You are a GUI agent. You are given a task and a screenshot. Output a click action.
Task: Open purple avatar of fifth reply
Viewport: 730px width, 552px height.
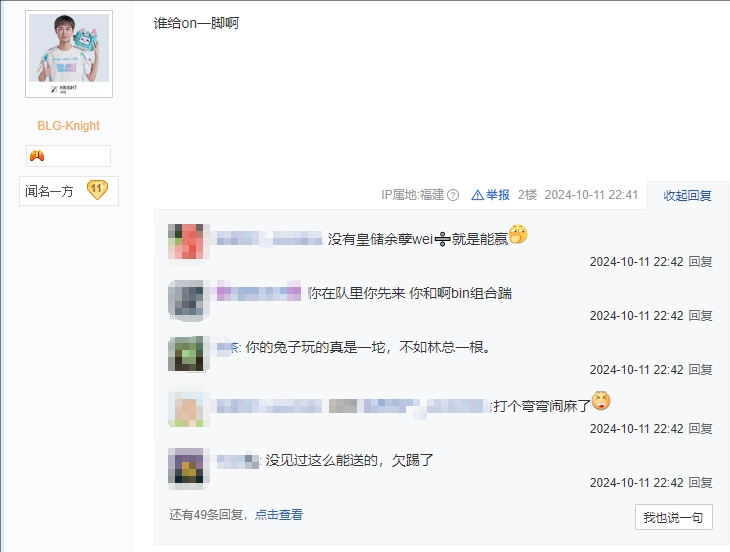click(x=186, y=465)
